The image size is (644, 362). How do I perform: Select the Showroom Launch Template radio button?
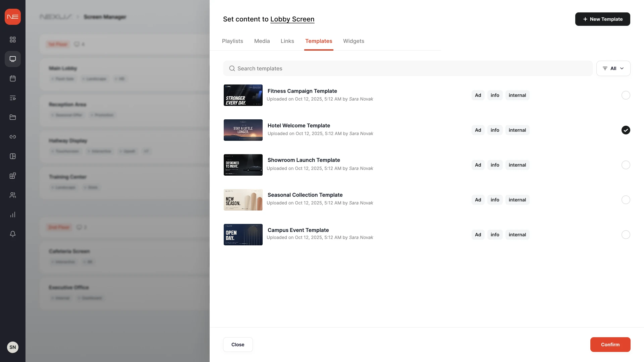pos(626,165)
